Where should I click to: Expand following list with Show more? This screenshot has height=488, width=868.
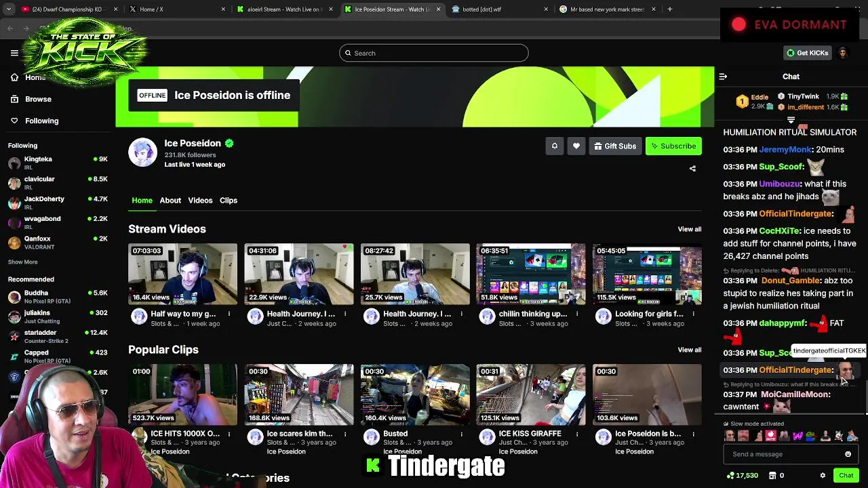point(22,262)
